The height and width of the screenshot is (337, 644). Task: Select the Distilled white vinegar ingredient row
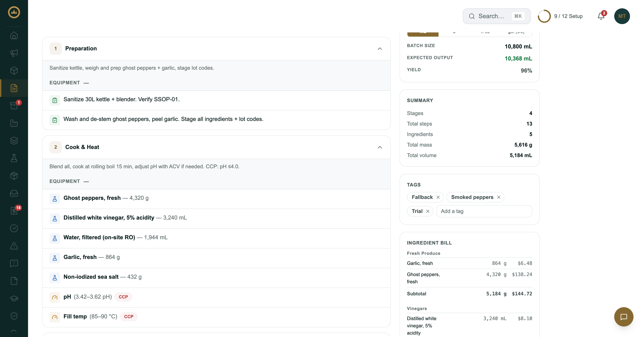[x=216, y=218]
